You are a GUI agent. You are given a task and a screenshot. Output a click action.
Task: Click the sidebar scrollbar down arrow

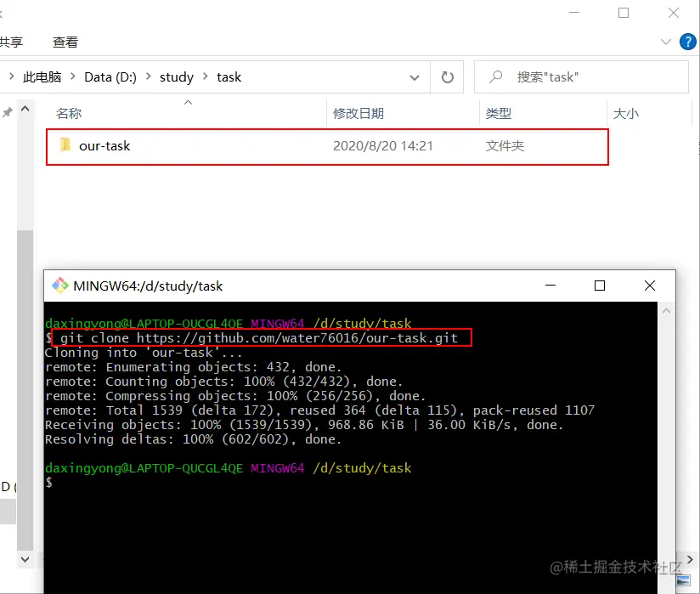[25, 559]
